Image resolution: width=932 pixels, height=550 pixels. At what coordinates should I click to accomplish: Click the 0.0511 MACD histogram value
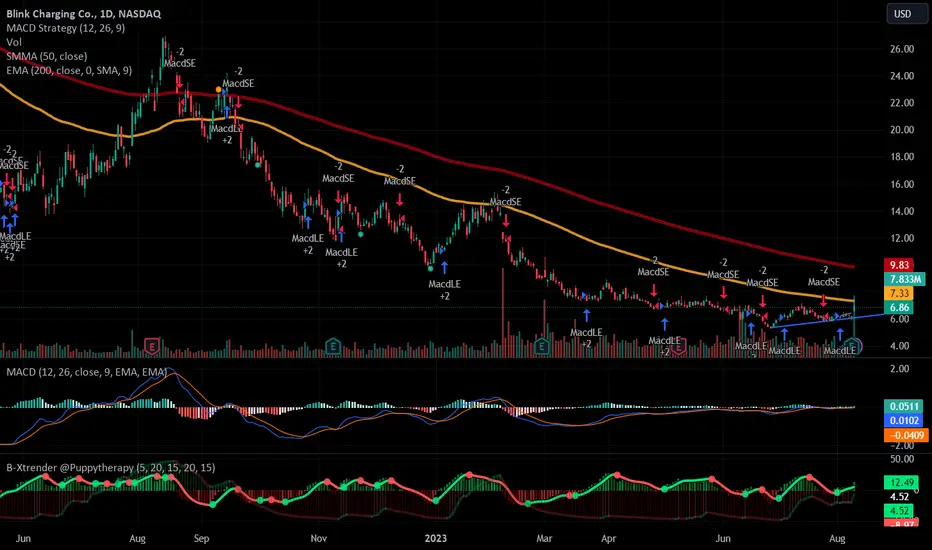pyautogui.click(x=904, y=407)
